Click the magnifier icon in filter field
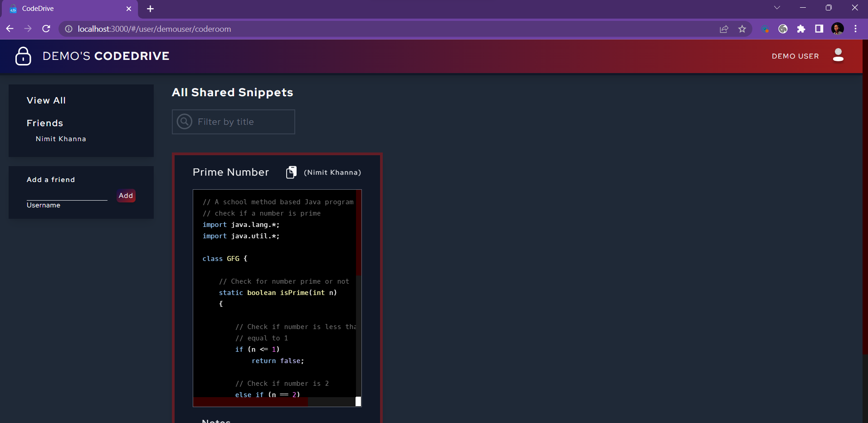 click(x=185, y=122)
